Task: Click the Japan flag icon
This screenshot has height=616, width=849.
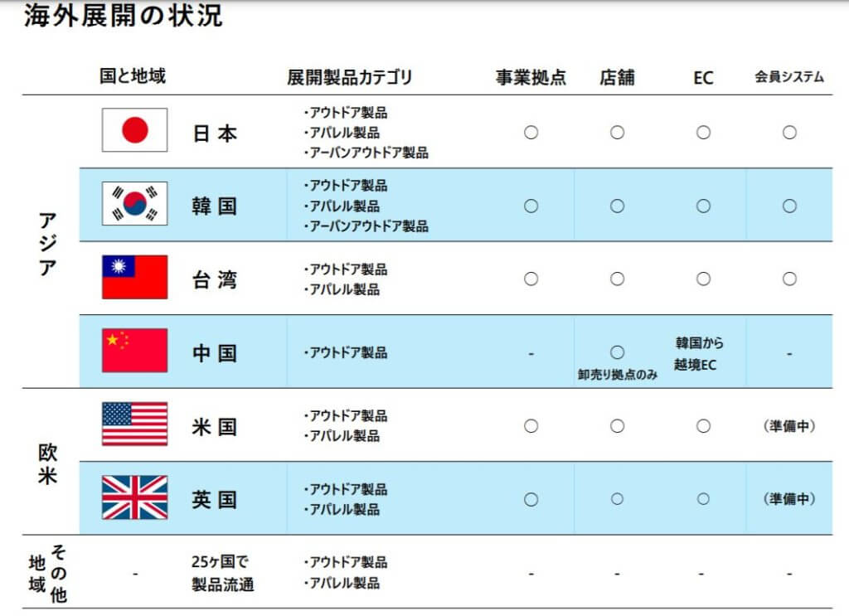Action: pos(135,130)
